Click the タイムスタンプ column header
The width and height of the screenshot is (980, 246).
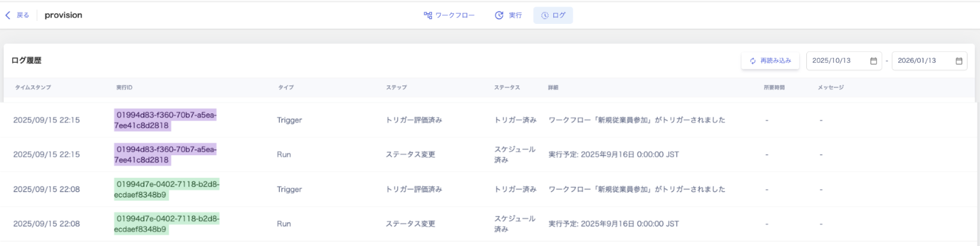point(33,88)
